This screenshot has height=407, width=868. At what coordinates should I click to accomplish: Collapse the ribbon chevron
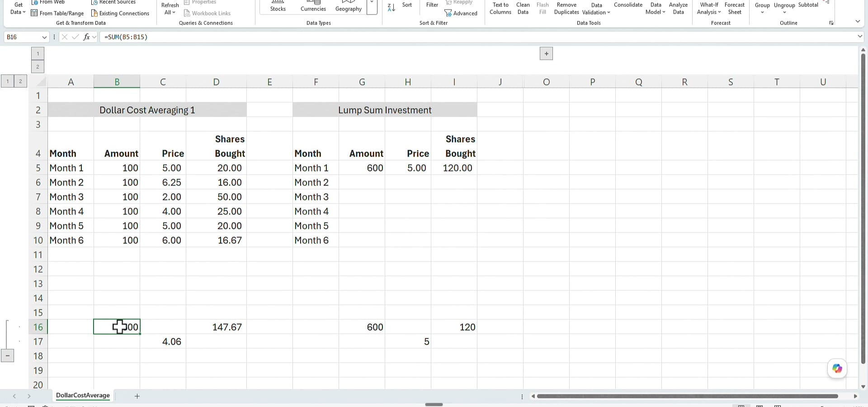tap(858, 21)
